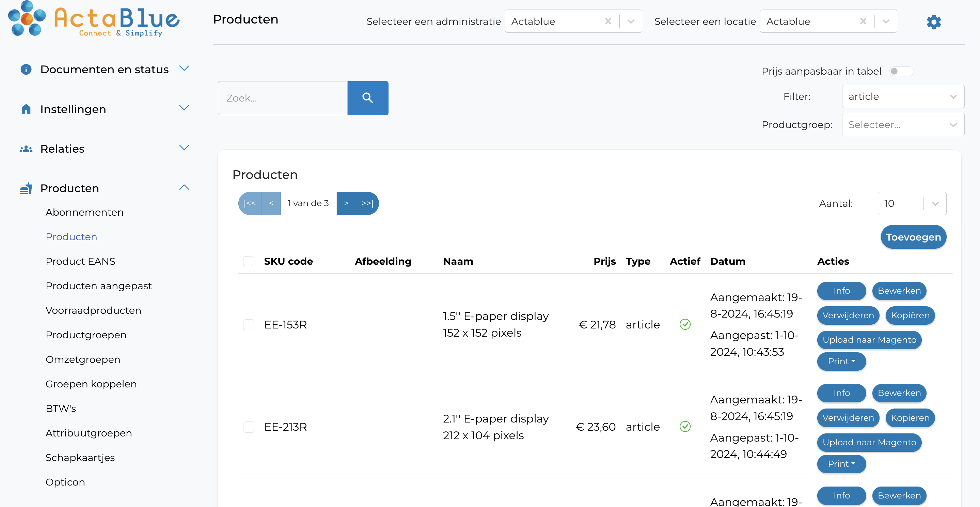
Task: Open Schapkaartjes in the sidebar
Action: (80, 457)
